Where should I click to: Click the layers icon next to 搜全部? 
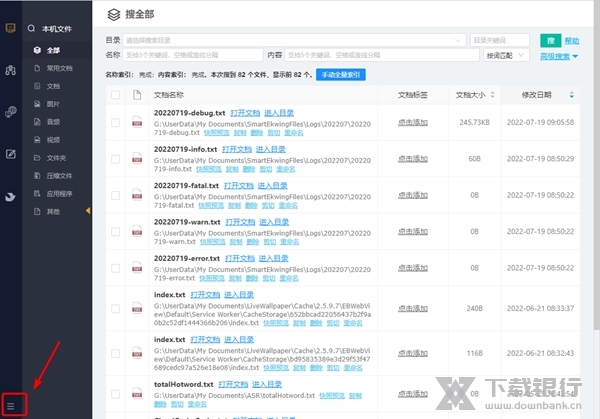pos(114,15)
